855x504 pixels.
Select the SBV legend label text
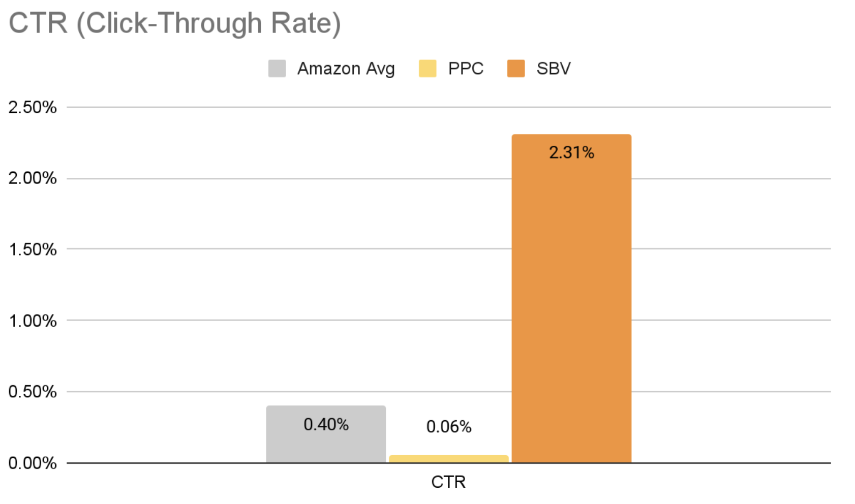tap(554, 69)
